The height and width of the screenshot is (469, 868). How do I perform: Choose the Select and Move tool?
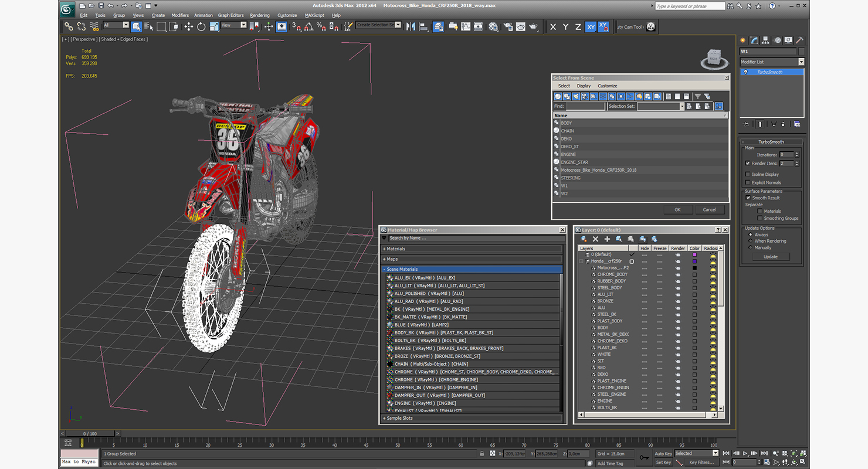[x=188, y=26]
